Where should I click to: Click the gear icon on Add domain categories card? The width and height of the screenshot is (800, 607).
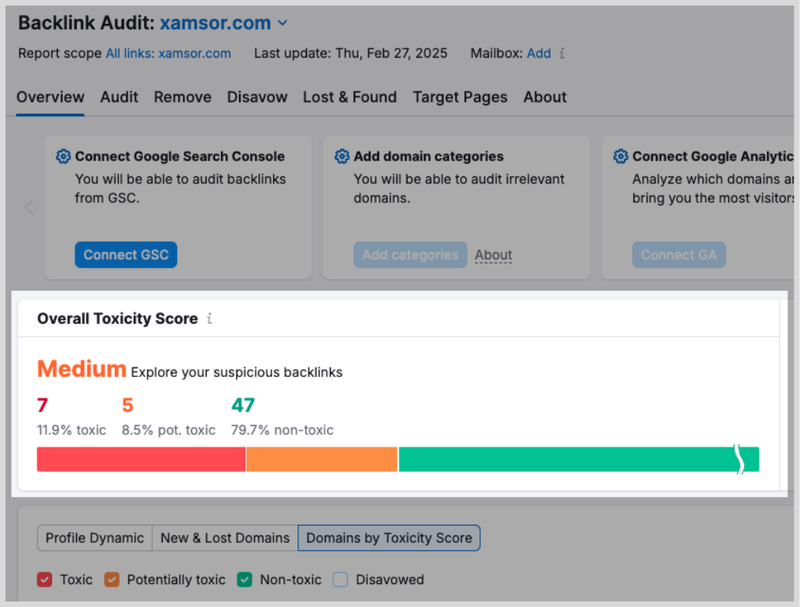pyautogui.click(x=341, y=156)
